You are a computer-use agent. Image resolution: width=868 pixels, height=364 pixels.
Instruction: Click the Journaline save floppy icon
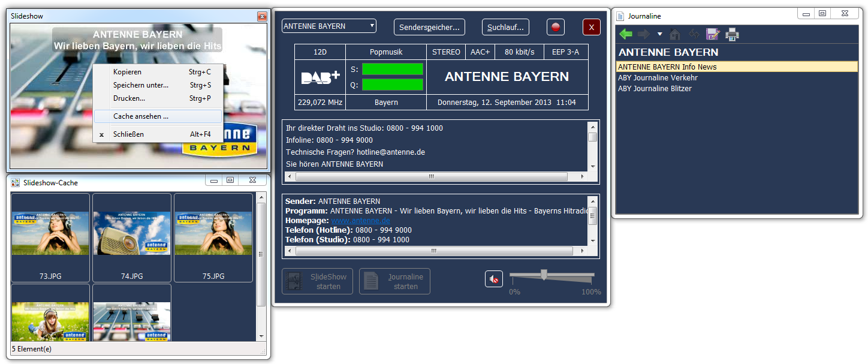click(713, 34)
